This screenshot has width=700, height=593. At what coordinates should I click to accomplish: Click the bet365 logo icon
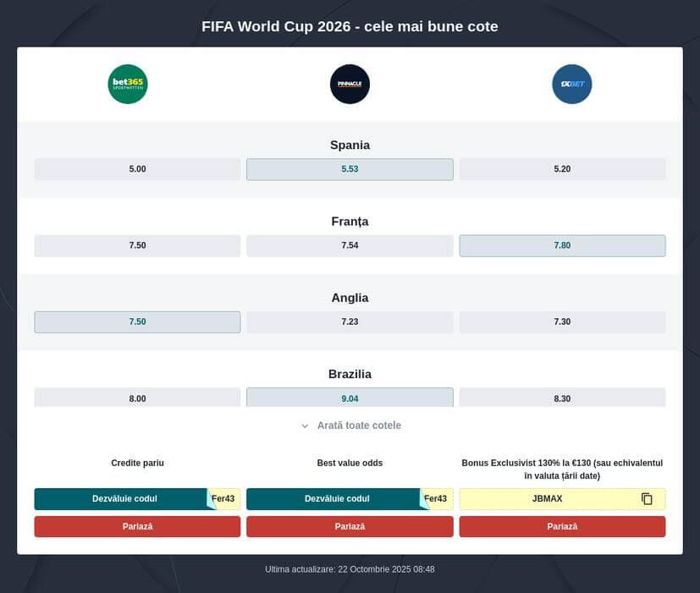pos(128,84)
